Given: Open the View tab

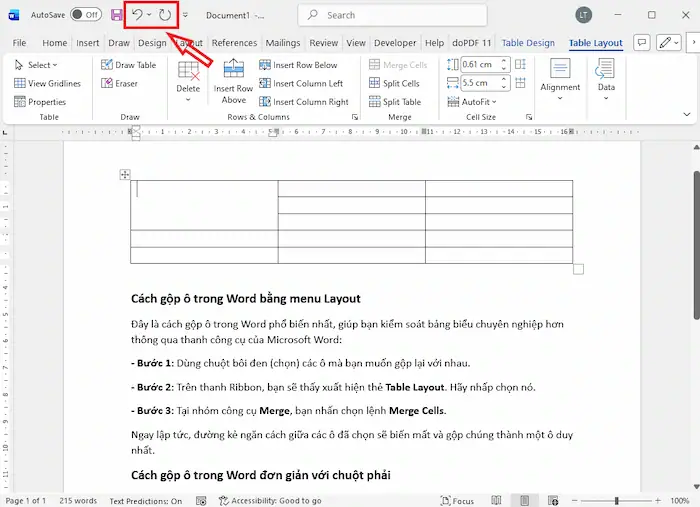Looking at the screenshot, I should click(356, 43).
